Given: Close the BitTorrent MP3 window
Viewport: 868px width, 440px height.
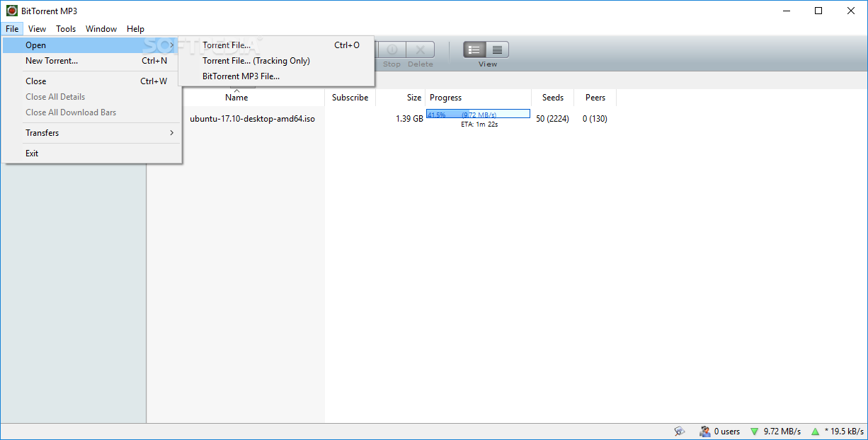Looking at the screenshot, I should 851,11.
